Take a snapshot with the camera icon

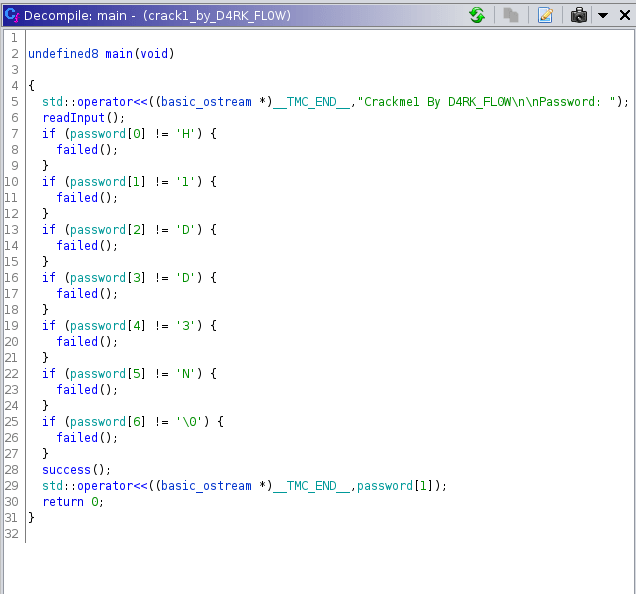point(578,15)
